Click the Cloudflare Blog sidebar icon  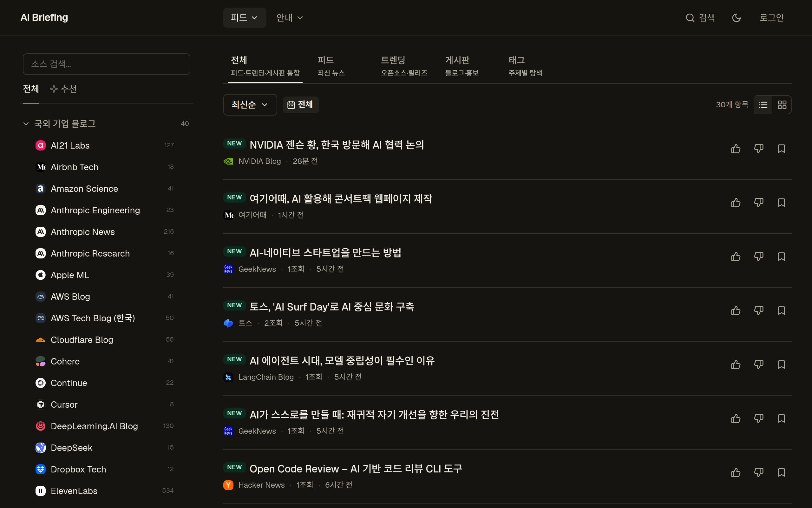(x=41, y=340)
